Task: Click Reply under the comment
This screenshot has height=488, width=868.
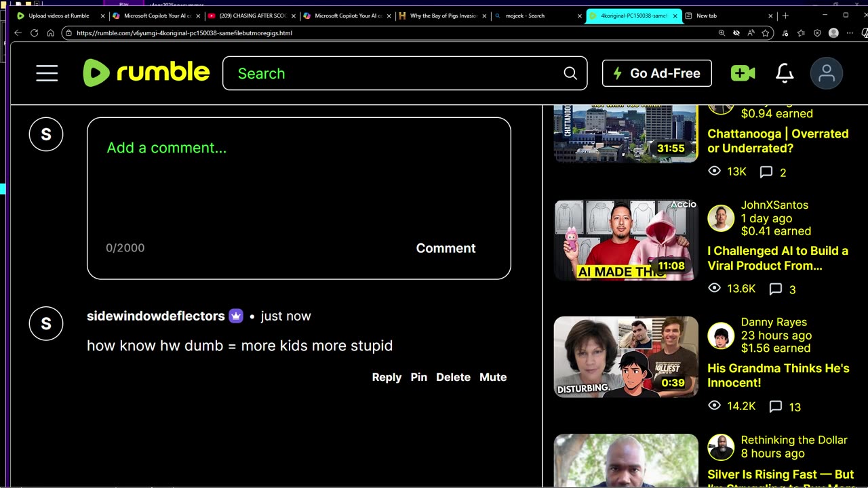Action: [x=387, y=378]
